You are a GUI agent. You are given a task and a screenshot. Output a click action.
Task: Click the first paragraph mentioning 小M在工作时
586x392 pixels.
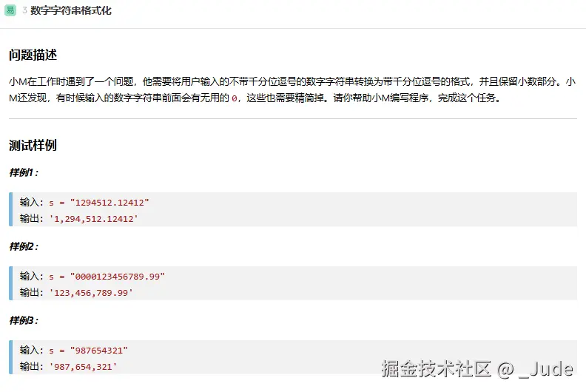coord(293,81)
